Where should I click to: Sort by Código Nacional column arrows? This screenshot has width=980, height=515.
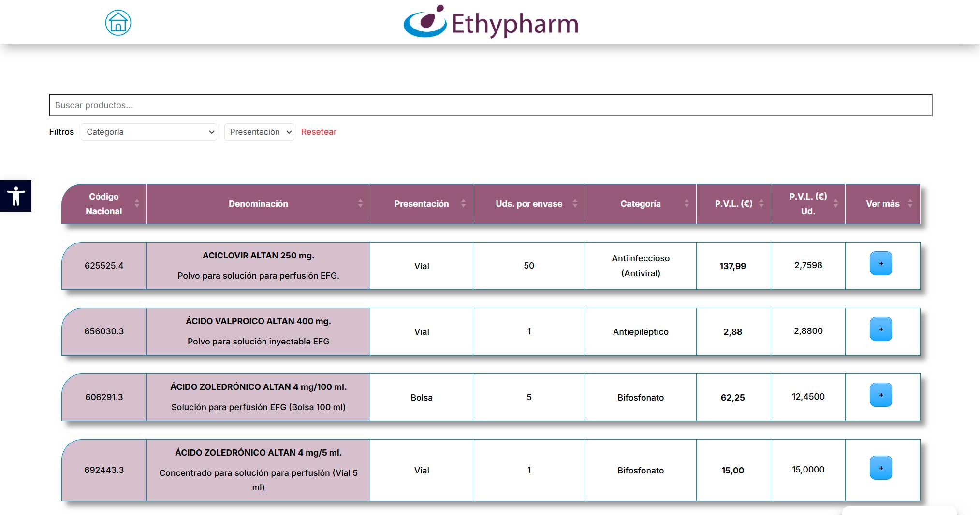pyautogui.click(x=137, y=204)
